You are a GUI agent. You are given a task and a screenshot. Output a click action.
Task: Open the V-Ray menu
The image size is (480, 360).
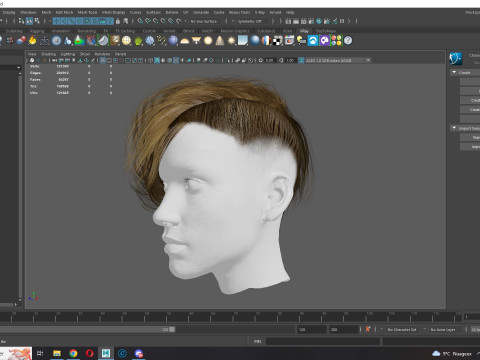click(x=260, y=12)
